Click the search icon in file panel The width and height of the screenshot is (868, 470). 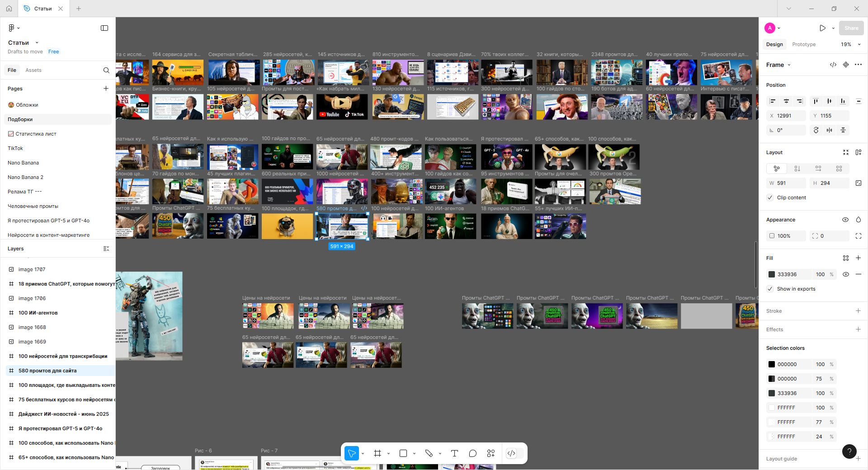pyautogui.click(x=106, y=70)
